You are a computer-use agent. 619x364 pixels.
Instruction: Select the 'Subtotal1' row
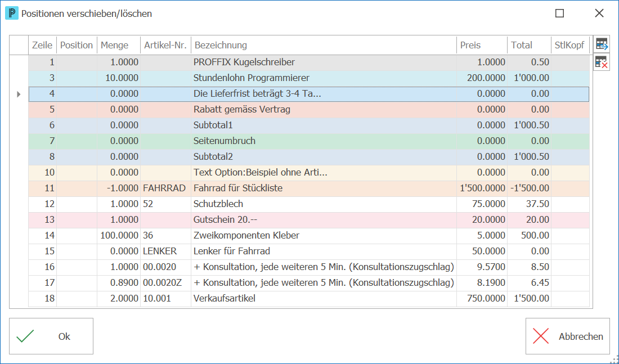pos(309,125)
